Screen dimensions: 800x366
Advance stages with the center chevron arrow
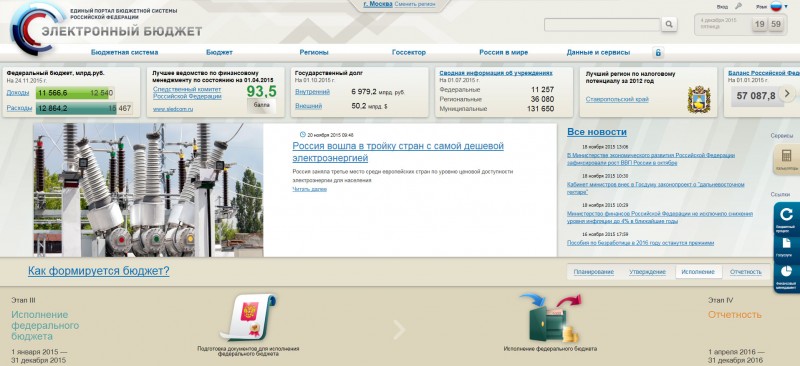pyautogui.click(x=399, y=330)
